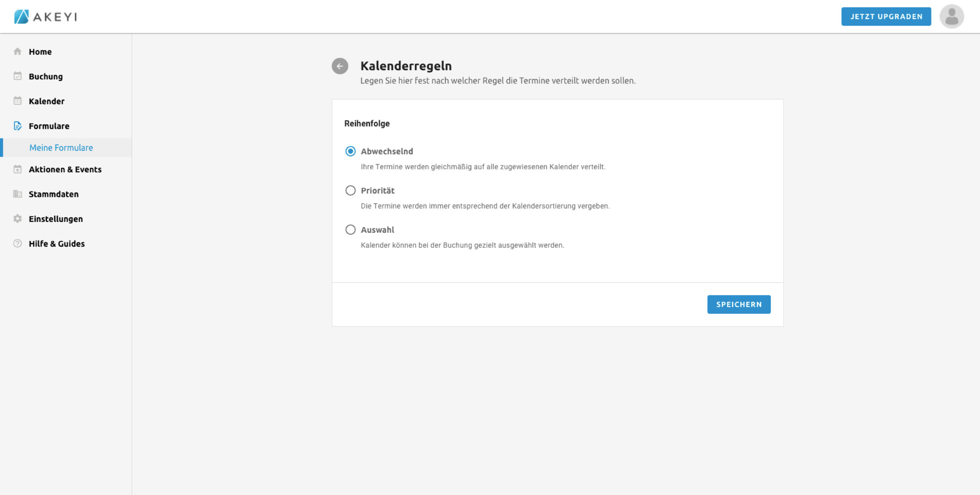Open the Kalender menu entry
Screen dimensions: 980x495
tap(46, 101)
